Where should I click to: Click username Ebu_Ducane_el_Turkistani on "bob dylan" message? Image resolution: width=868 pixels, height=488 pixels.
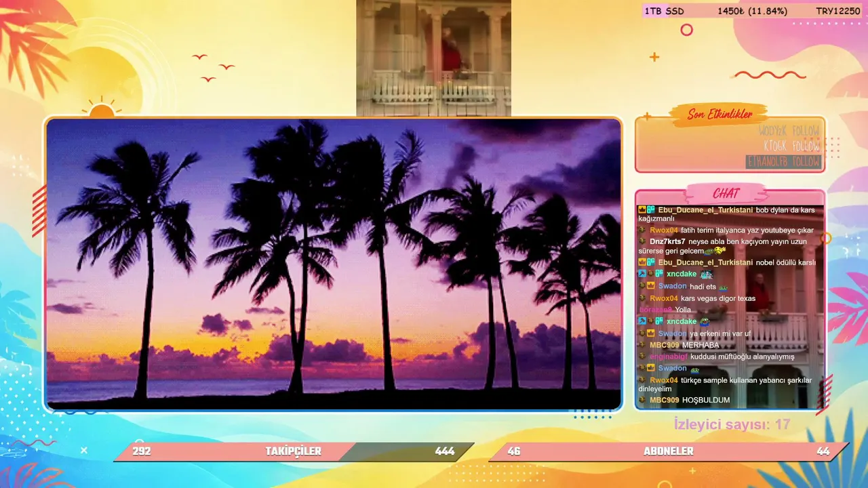[705, 210]
